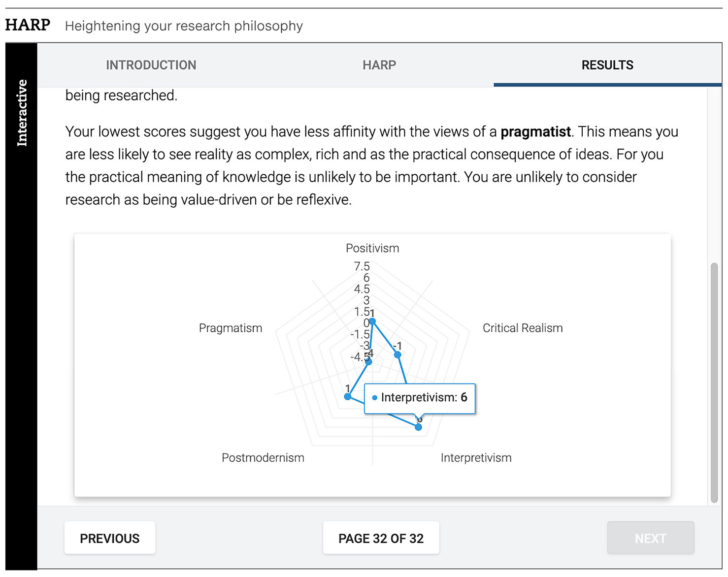This screenshot has width=728, height=577.
Task: Switch to the INTRODUCTION tab
Action: coord(151,65)
